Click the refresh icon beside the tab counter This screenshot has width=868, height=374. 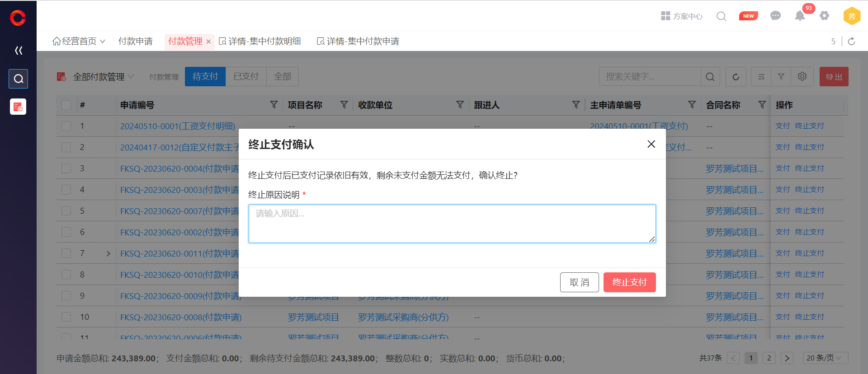click(852, 42)
